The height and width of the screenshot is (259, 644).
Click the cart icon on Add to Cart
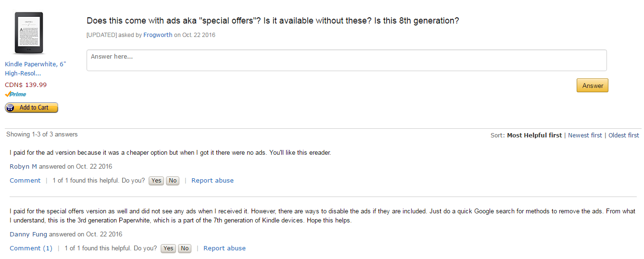coord(11,108)
